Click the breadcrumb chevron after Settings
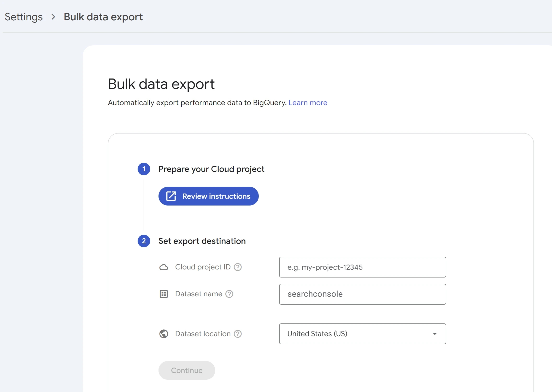This screenshot has height=392, width=552. click(x=53, y=17)
